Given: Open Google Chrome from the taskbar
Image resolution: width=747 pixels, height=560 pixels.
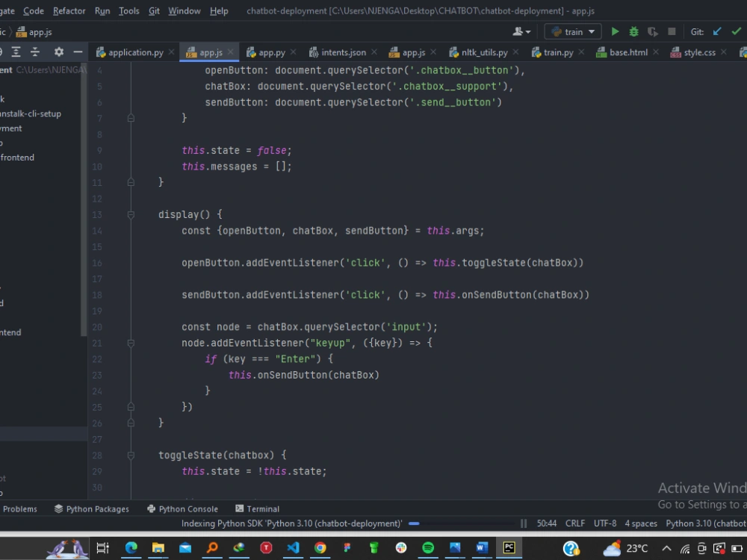Looking at the screenshot, I should click(x=320, y=547).
